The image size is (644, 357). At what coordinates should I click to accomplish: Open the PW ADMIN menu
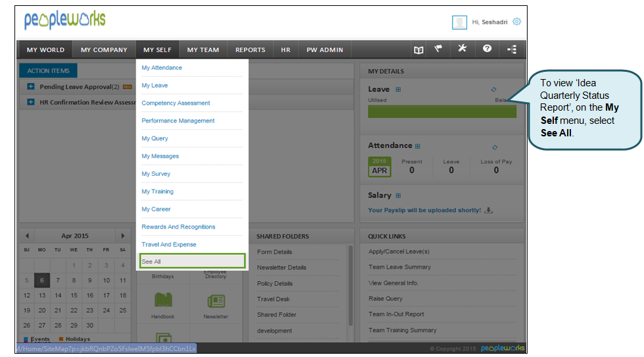click(x=324, y=50)
